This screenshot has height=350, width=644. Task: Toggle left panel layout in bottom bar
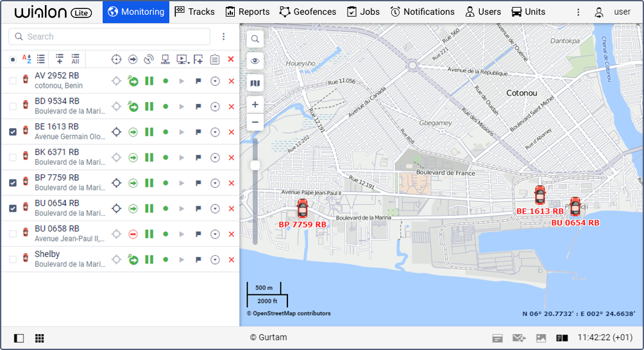click(x=19, y=338)
